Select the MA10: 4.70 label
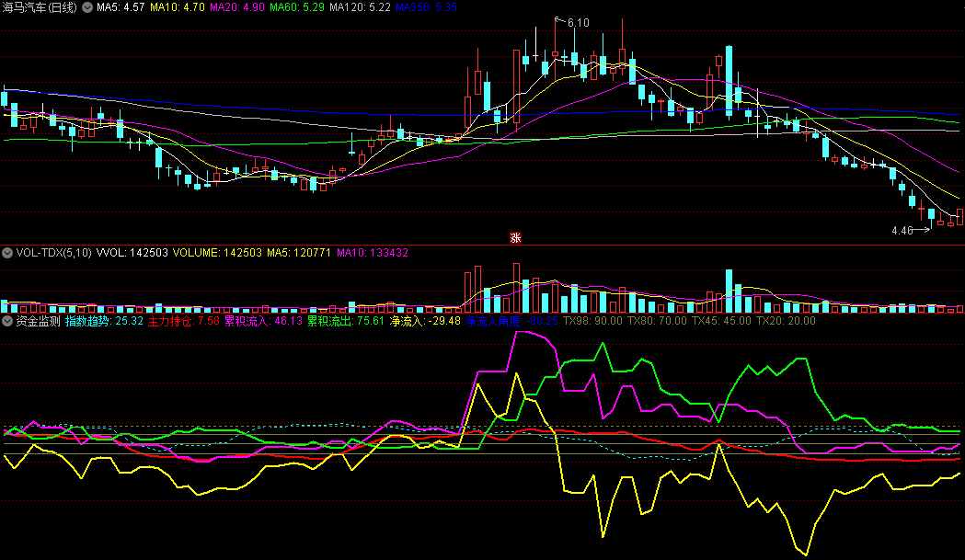The width and height of the screenshot is (965, 560). click(x=178, y=7)
